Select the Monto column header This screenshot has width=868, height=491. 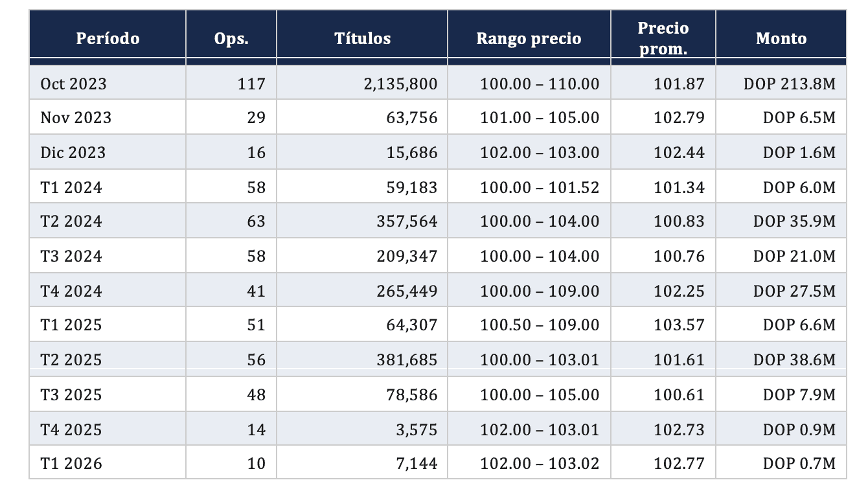click(x=781, y=38)
